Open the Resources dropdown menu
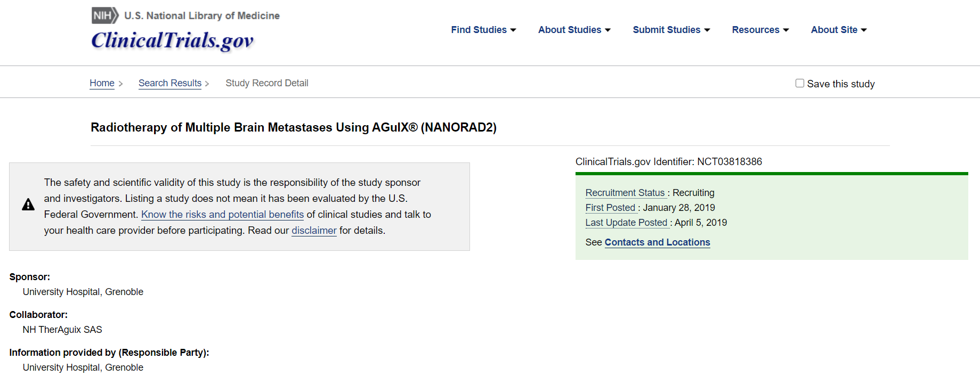Screen dimensions: 980x384 click(760, 30)
